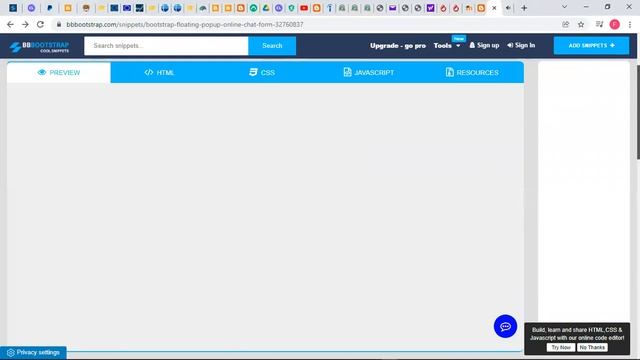
Task: Dismiss popup with No Thanks
Action: [x=592, y=347]
